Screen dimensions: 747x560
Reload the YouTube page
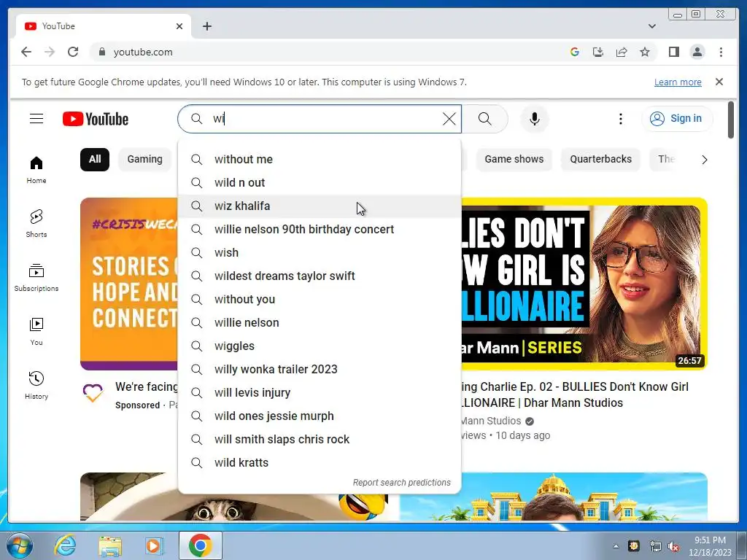(x=73, y=52)
